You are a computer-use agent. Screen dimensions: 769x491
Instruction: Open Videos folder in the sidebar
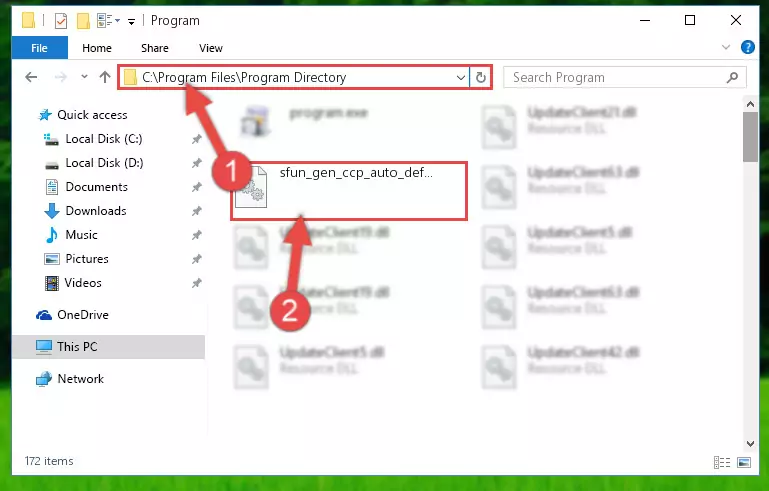(83, 283)
